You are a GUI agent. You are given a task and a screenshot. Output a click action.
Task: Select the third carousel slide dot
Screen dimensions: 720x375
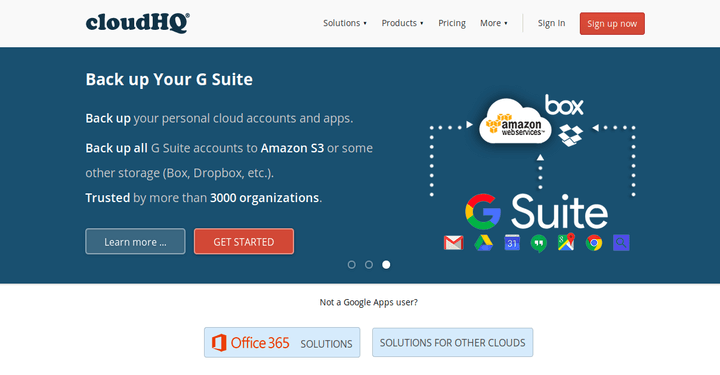coord(386,264)
